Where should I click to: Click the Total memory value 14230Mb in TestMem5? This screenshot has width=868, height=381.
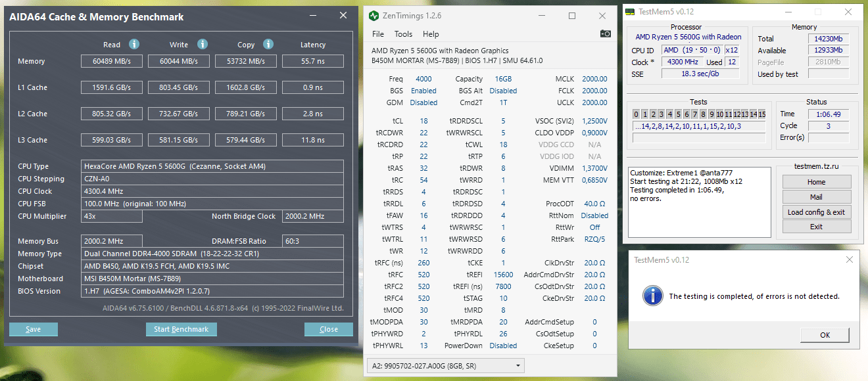pos(828,39)
